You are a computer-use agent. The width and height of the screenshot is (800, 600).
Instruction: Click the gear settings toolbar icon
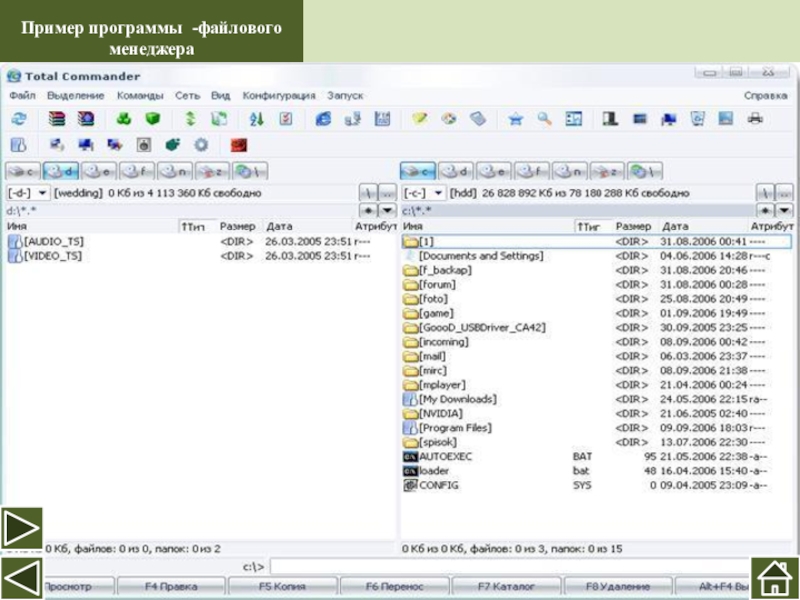[x=202, y=145]
